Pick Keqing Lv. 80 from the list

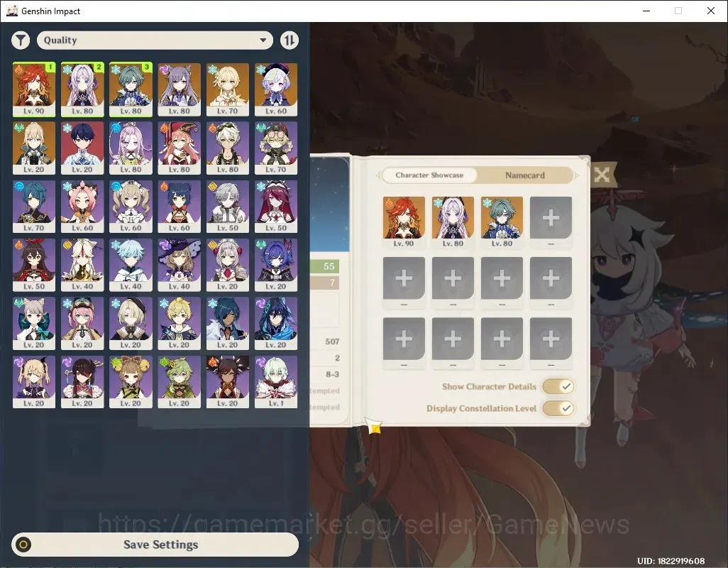(179, 89)
